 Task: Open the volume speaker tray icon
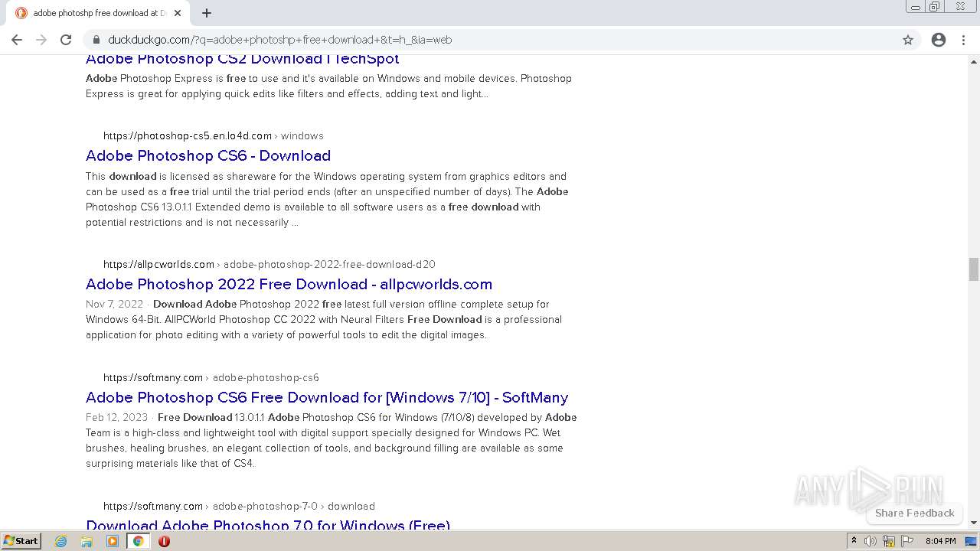pyautogui.click(x=871, y=541)
